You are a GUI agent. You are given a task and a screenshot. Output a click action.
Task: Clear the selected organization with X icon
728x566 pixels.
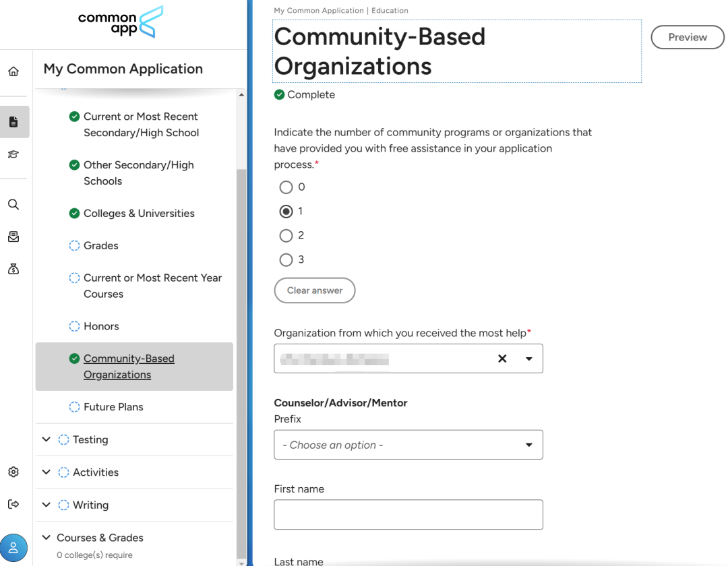click(x=502, y=358)
